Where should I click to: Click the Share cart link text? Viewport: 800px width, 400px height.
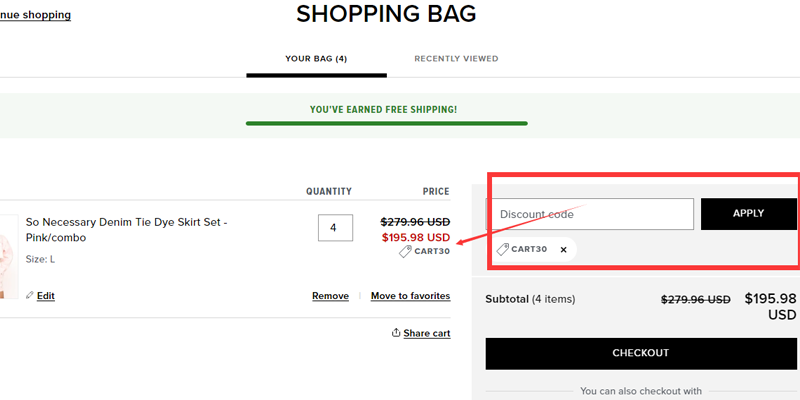tap(427, 333)
